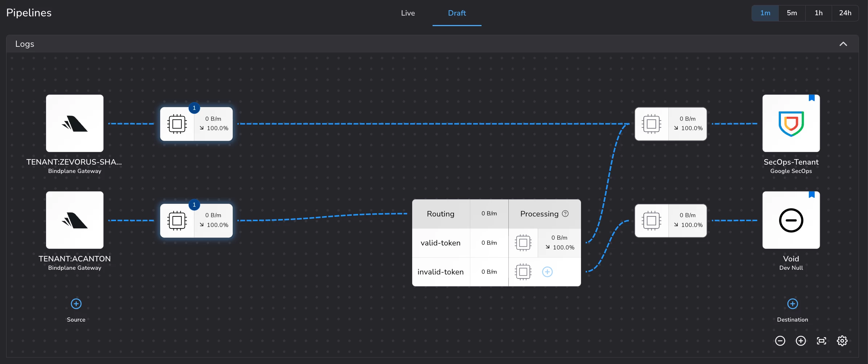Open canvas settings gear
The image size is (868, 364).
click(842, 341)
